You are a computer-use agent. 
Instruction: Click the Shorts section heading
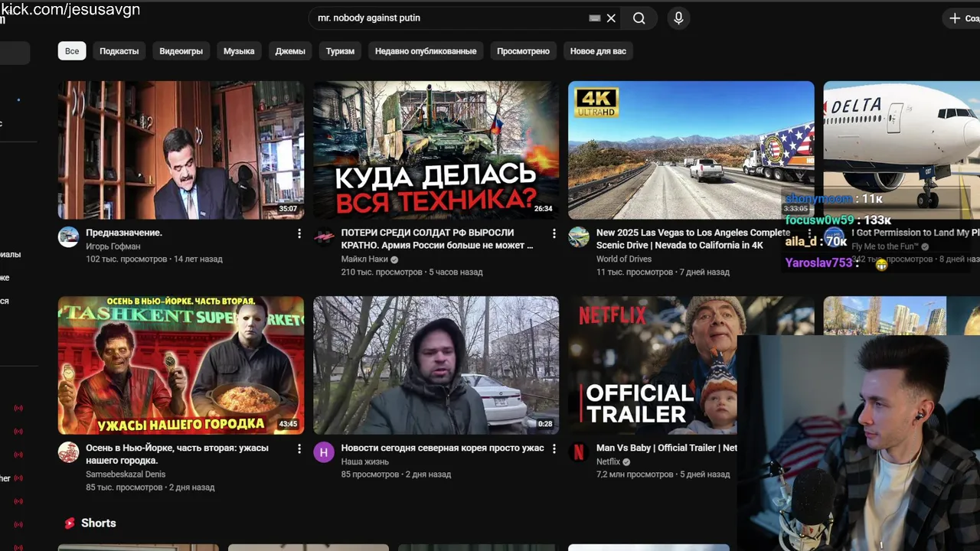click(x=99, y=523)
